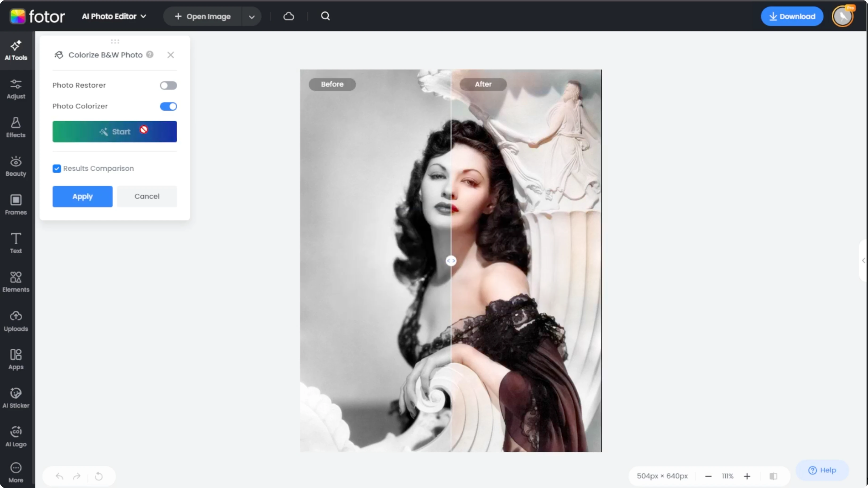Disable the Photo Colorizer toggle
868x488 pixels.
click(x=168, y=106)
